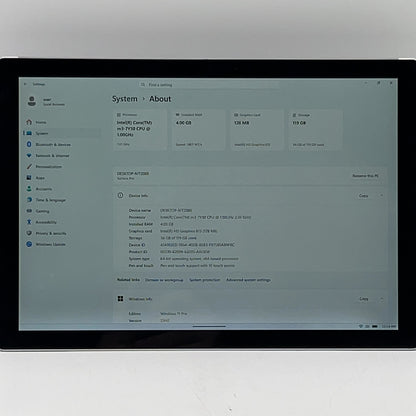Open battery status in system tray

pos(375,326)
